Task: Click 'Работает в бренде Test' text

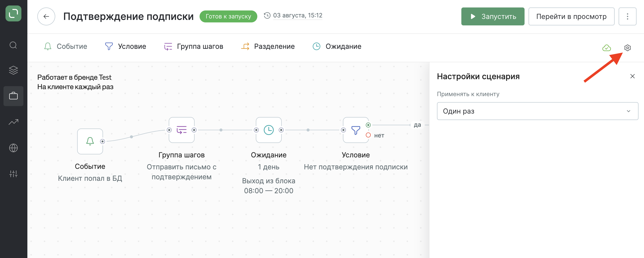Action: pyautogui.click(x=74, y=77)
